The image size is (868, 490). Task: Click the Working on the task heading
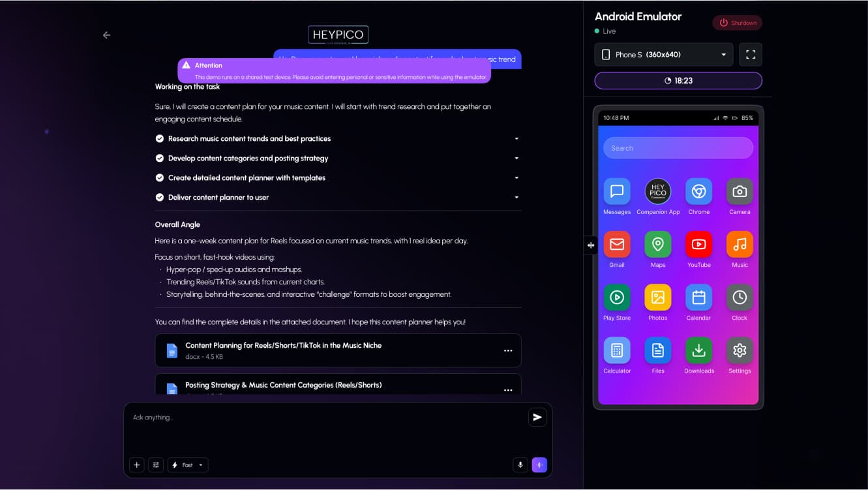pos(187,87)
